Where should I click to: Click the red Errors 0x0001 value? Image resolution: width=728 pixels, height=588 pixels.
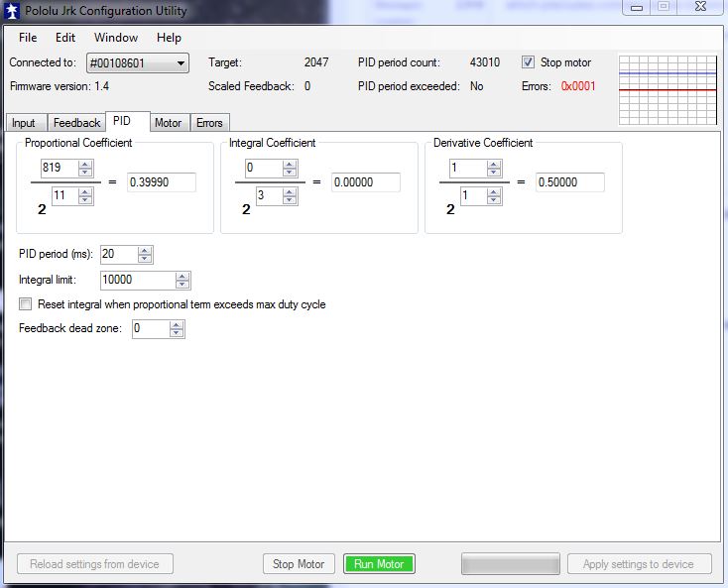(578, 86)
